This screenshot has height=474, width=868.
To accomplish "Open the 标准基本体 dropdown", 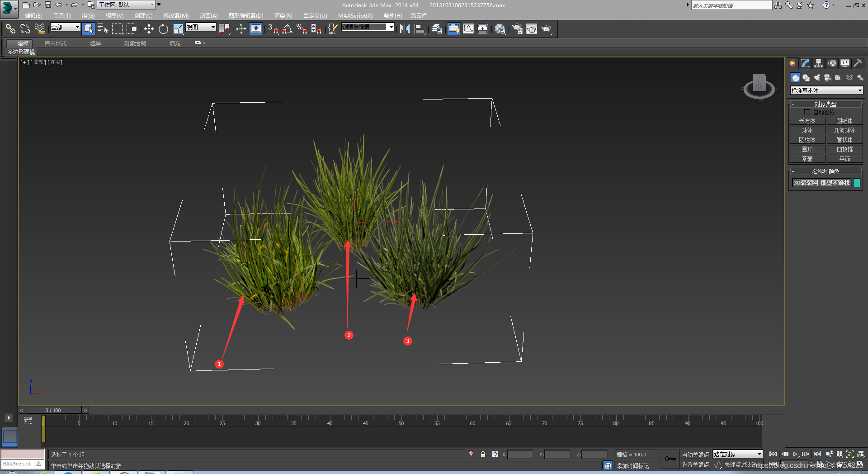I will 826,90.
